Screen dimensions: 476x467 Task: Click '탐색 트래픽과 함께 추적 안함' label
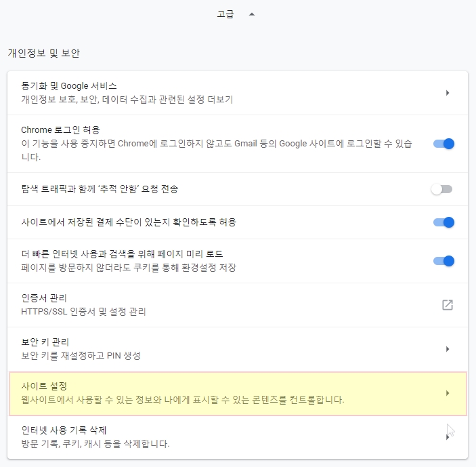[x=100, y=189]
